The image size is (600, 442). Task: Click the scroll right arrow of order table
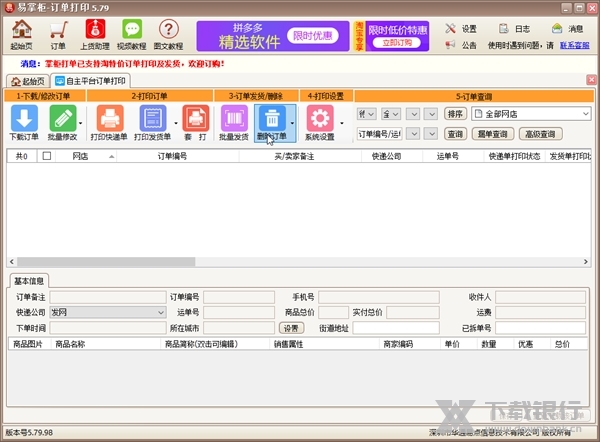point(586,262)
